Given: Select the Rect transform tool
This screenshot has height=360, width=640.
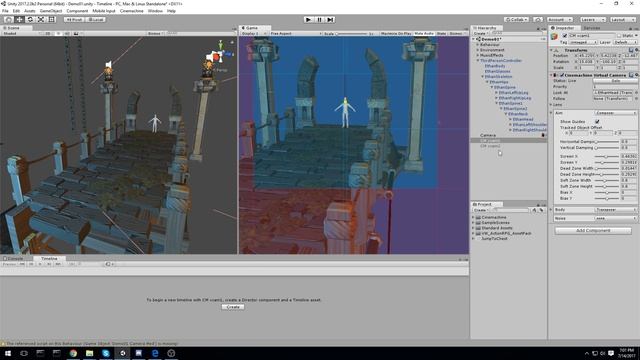Looking at the screenshot, I should tap(52, 19).
